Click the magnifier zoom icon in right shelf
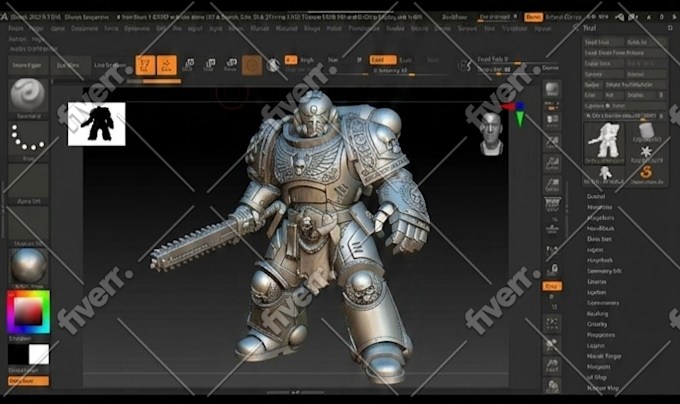The image size is (680, 404). pos(552,365)
